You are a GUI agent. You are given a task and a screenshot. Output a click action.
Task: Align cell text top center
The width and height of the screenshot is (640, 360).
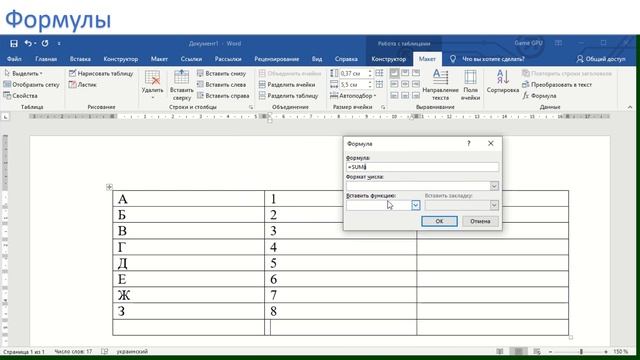click(x=405, y=73)
